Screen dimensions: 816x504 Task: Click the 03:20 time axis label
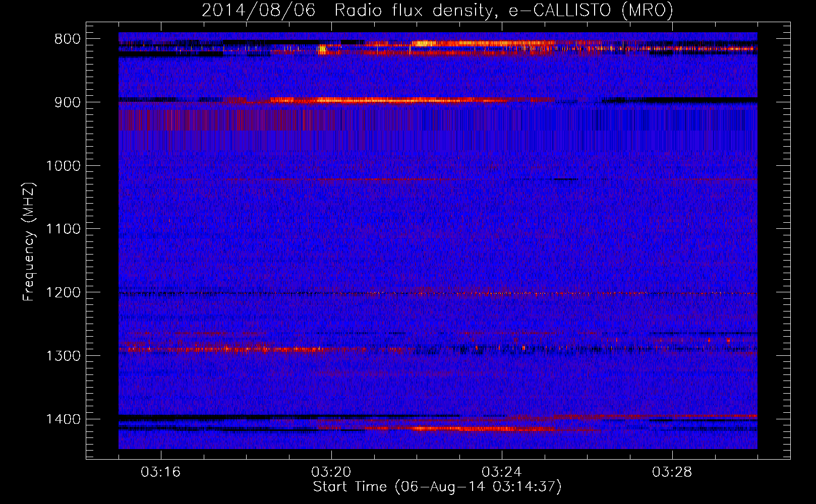(331, 472)
